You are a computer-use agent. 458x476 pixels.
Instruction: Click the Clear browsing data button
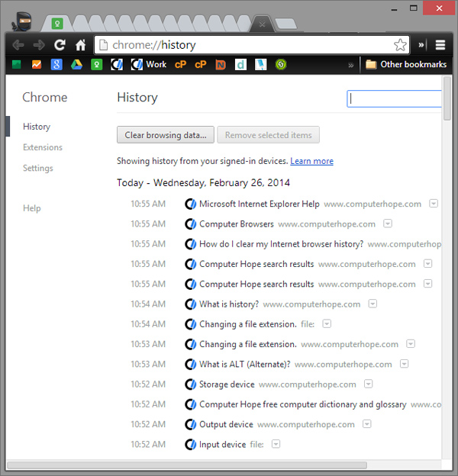pyautogui.click(x=166, y=135)
